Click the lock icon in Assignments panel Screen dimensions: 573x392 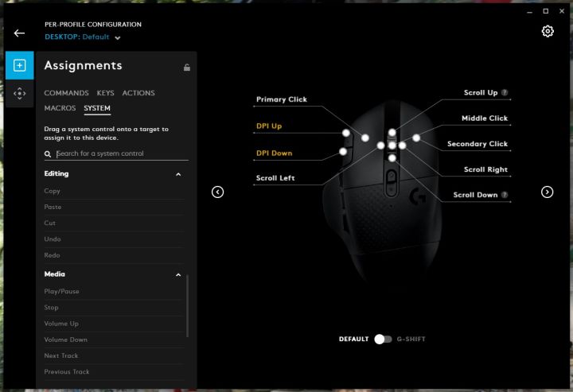(187, 68)
